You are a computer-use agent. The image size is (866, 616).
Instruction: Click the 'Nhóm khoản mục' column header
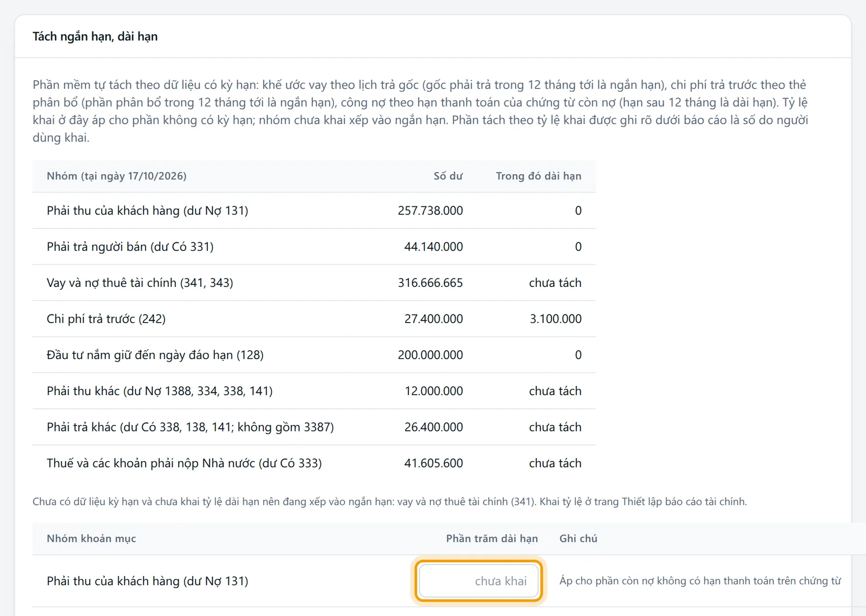(91, 539)
